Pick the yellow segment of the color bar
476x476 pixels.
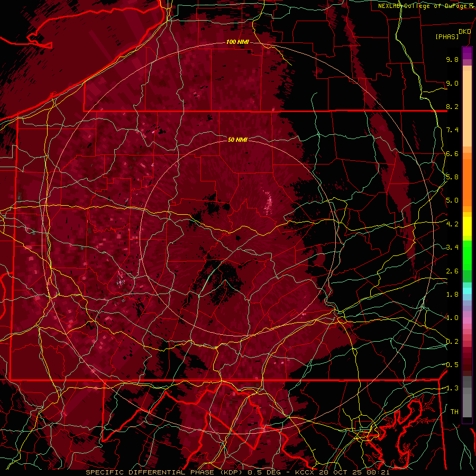tap(467, 226)
